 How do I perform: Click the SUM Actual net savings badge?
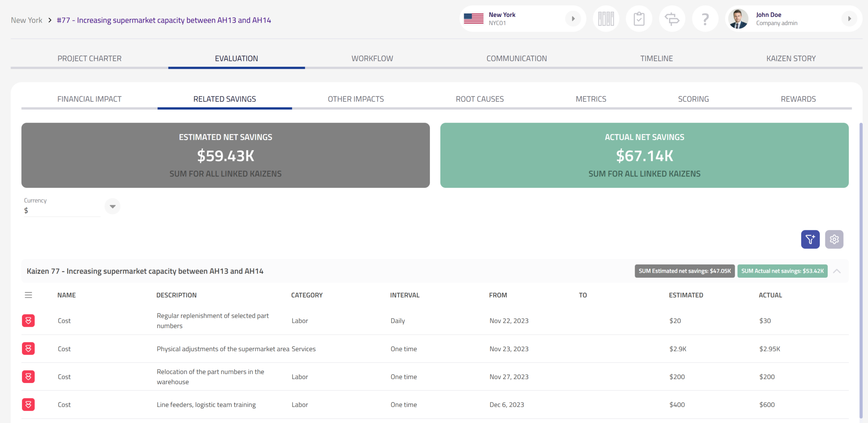(x=782, y=271)
